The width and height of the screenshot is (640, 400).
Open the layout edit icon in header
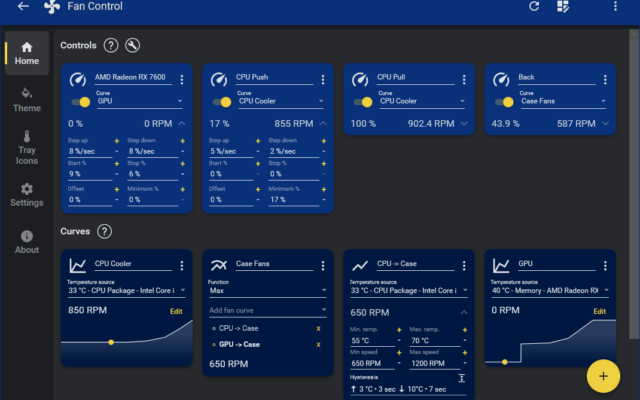[x=563, y=6]
